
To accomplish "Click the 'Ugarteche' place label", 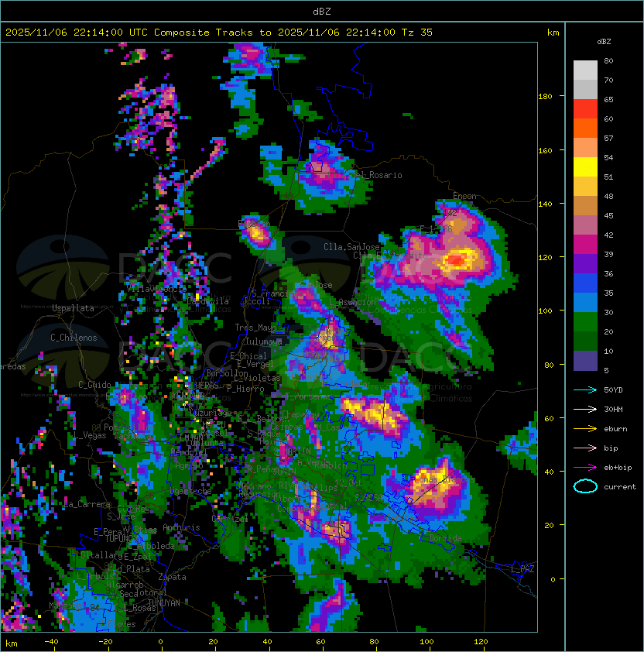I will pyautogui.click(x=191, y=491).
